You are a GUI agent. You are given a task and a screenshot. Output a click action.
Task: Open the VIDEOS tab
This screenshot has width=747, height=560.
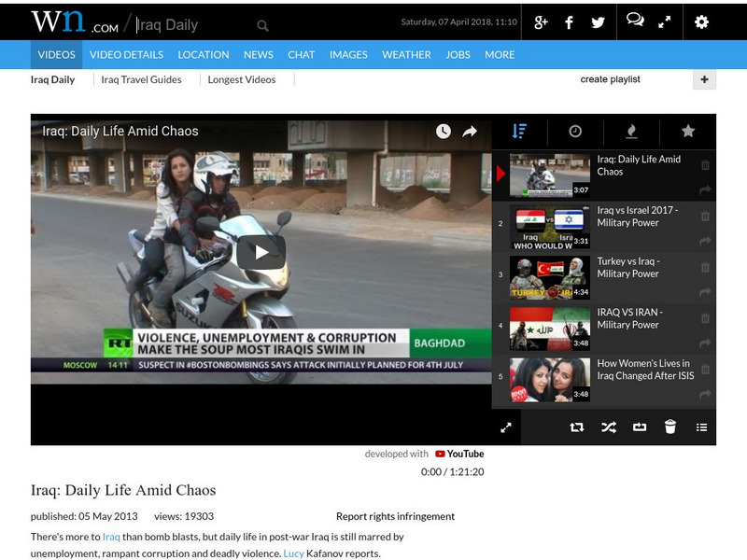tap(56, 55)
